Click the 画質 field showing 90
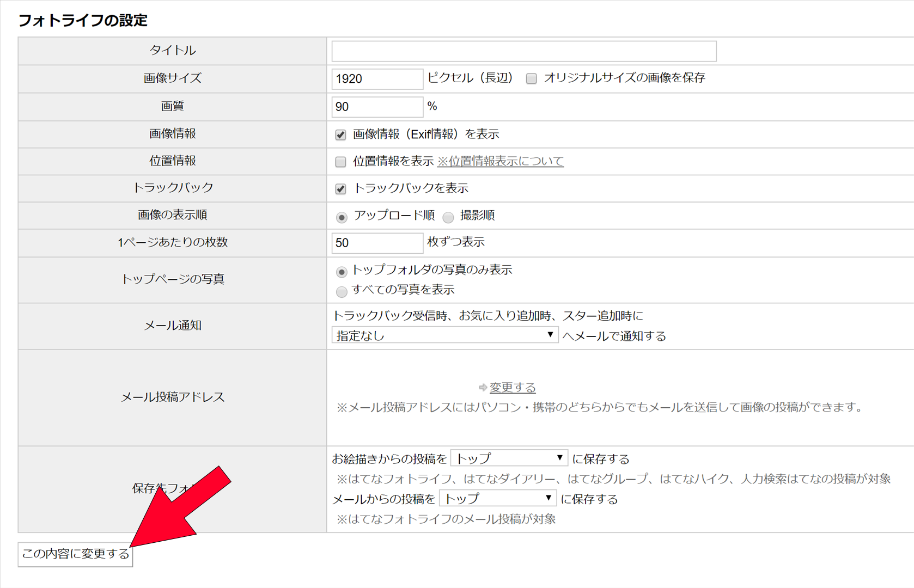 tap(377, 107)
